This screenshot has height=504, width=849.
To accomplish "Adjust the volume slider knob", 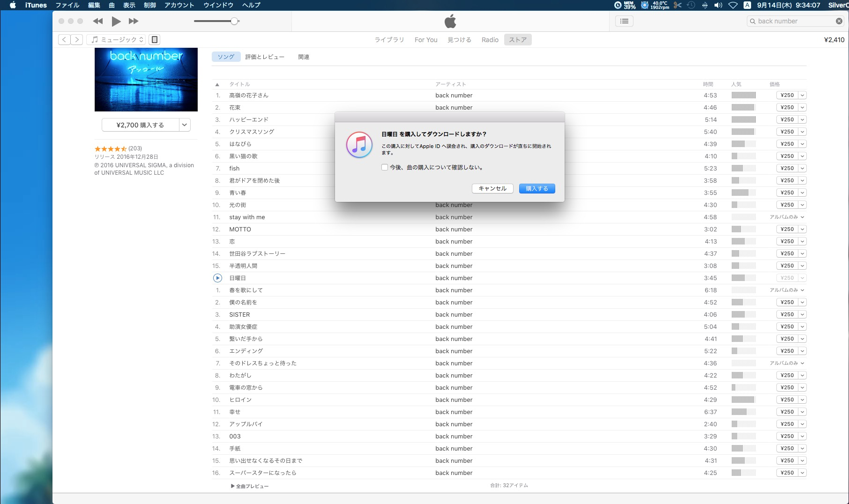I will (x=234, y=21).
